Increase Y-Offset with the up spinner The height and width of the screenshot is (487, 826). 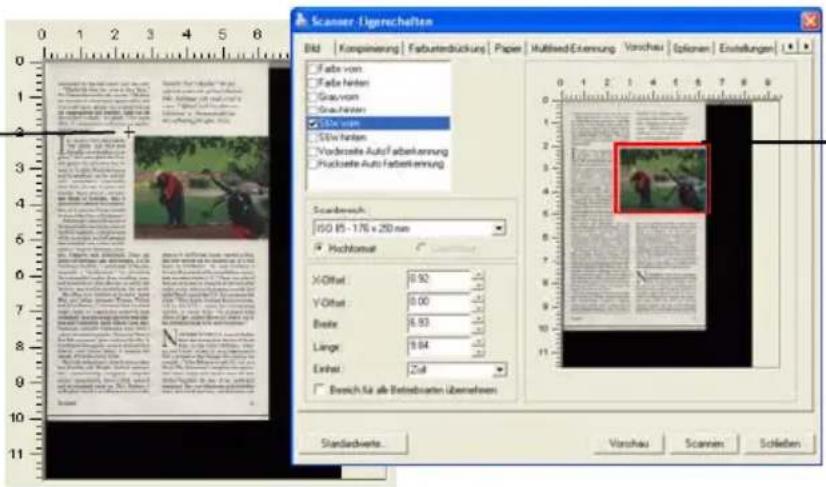478,298
